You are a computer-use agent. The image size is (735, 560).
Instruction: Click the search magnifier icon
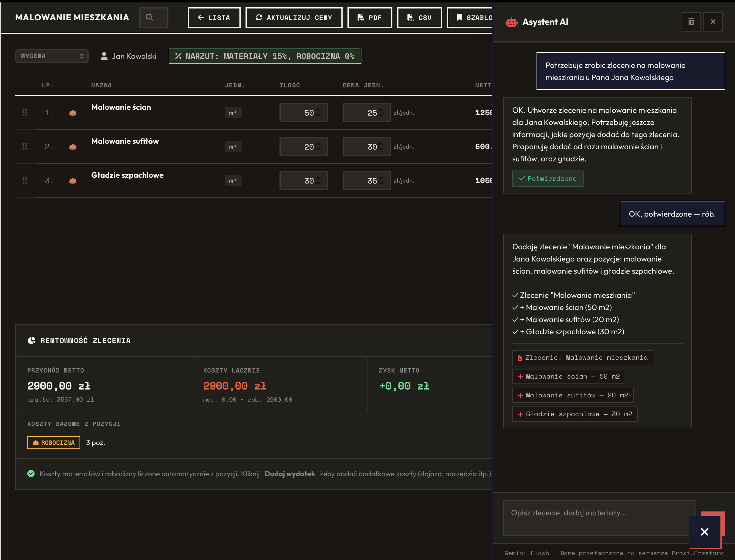coord(149,17)
